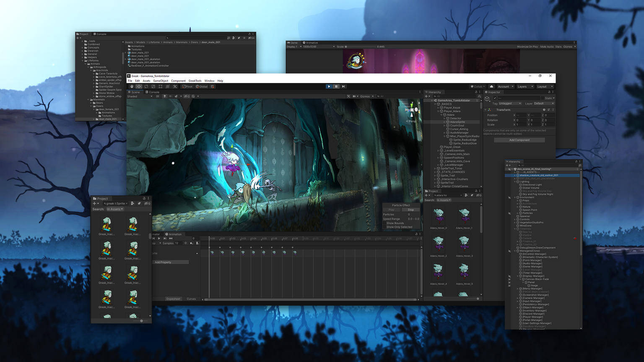This screenshot has height=362, width=644.
Task: Click the Add Component button
Action: click(519, 140)
